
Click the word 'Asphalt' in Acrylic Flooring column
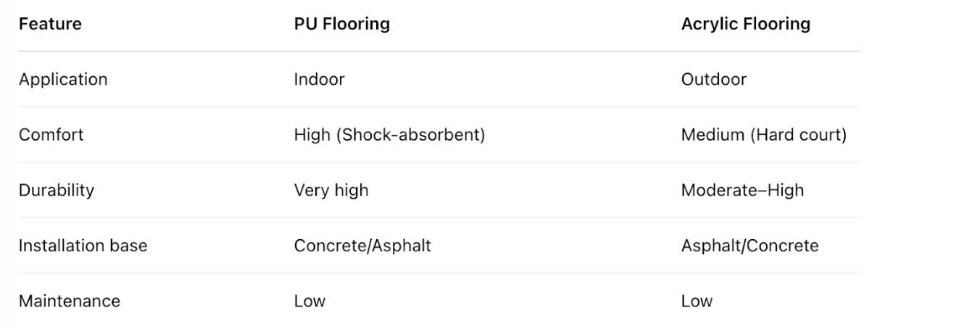tap(710, 246)
